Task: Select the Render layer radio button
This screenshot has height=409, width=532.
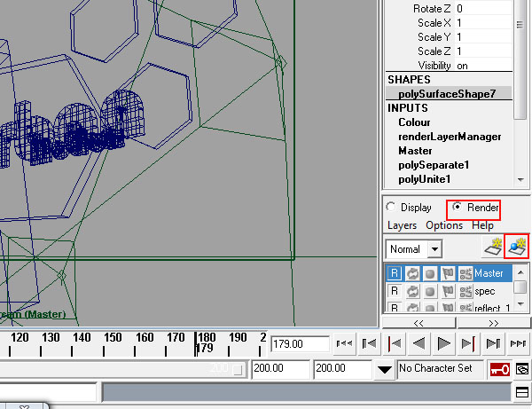Action: [458, 207]
